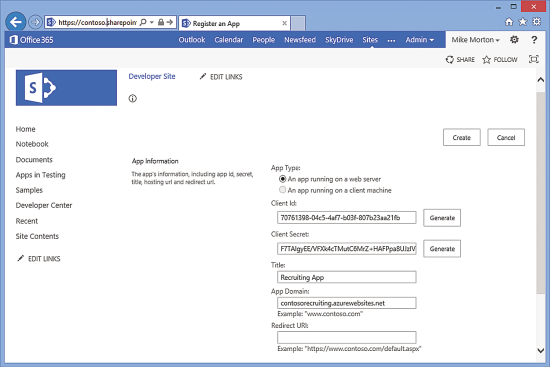This screenshot has height=367, width=550.
Task: Click the Focus on Content icon
Action: 534,59
